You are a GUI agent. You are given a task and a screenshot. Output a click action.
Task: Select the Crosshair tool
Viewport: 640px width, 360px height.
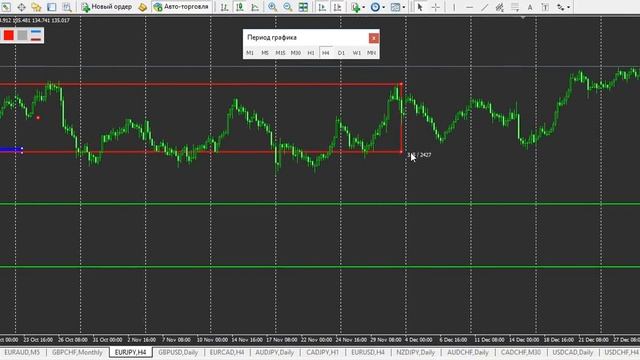coord(436,7)
